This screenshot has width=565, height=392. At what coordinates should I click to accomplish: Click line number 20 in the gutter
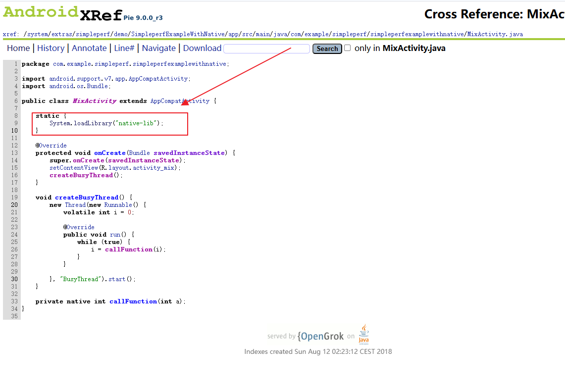[14, 204]
